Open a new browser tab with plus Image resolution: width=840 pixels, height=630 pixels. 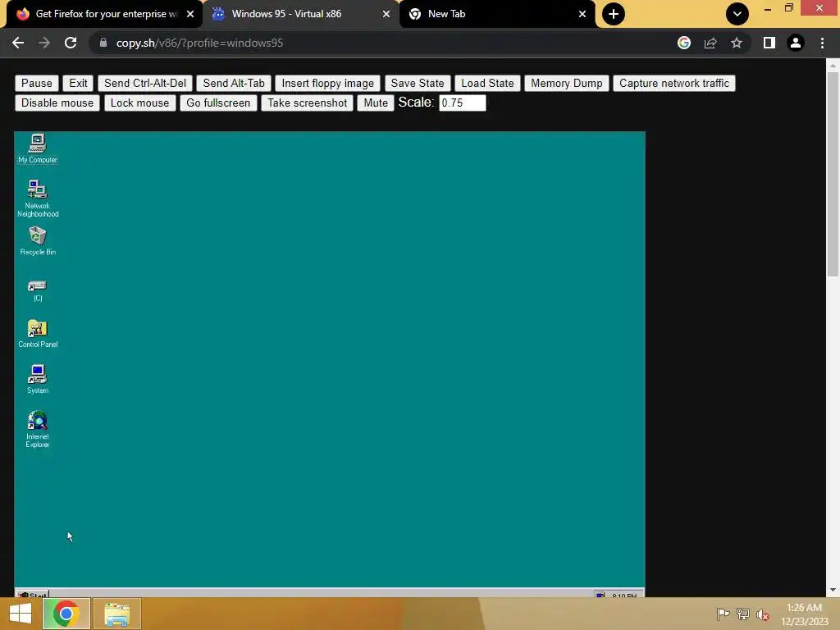(x=614, y=14)
